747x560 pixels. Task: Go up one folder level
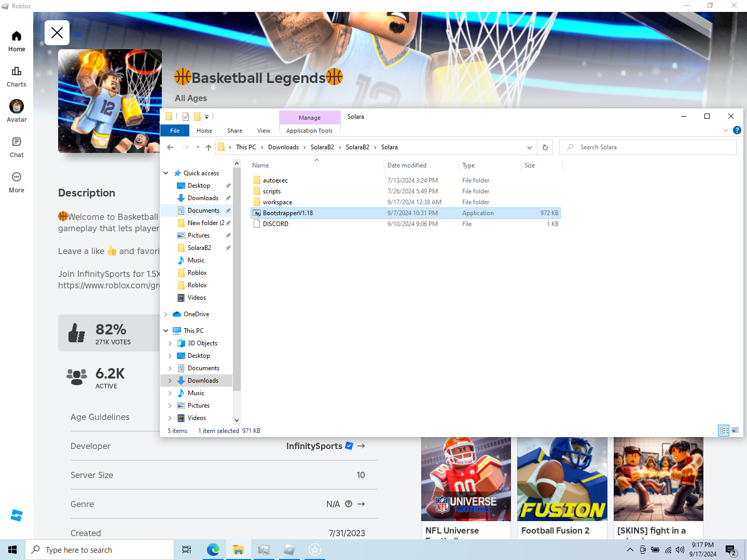209,147
